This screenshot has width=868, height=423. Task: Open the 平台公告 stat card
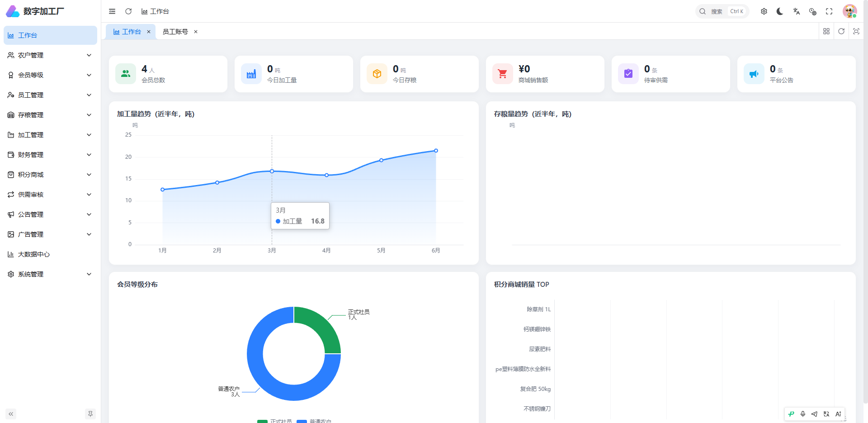click(797, 74)
